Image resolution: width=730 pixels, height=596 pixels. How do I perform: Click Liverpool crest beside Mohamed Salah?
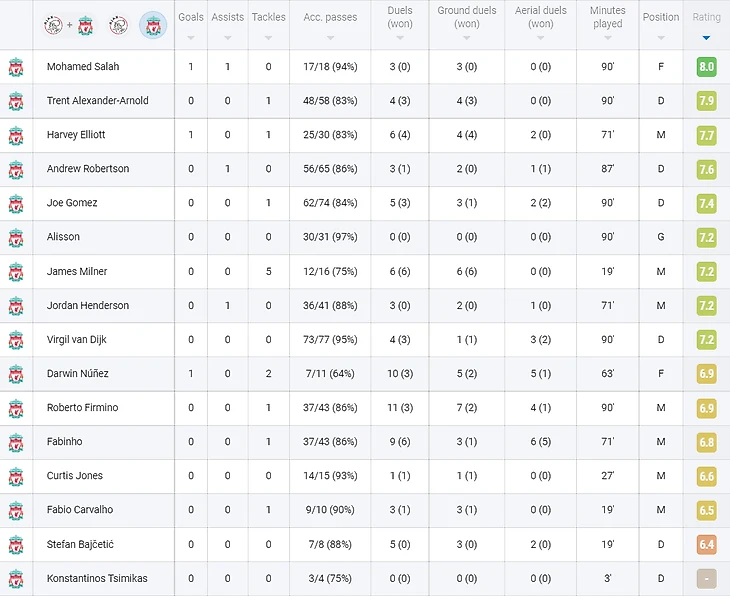coord(16,67)
